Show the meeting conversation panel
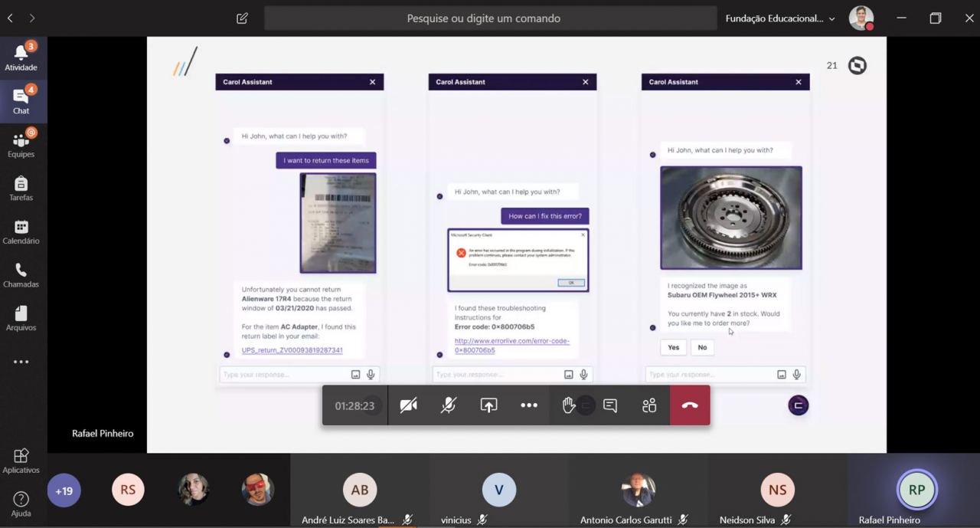This screenshot has height=528, width=980. pos(610,405)
